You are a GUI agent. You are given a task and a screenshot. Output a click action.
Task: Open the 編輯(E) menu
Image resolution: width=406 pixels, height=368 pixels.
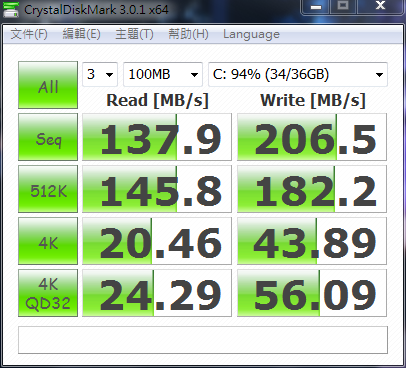81,34
